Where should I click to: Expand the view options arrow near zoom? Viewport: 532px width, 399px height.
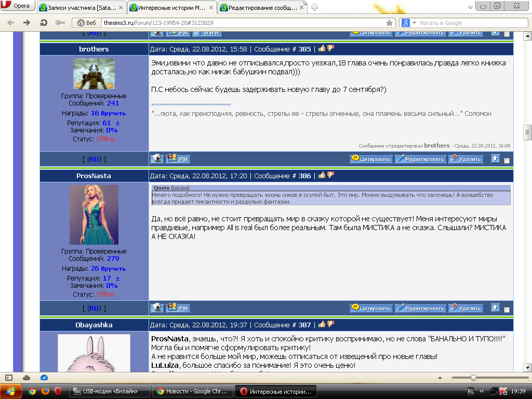point(440,378)
